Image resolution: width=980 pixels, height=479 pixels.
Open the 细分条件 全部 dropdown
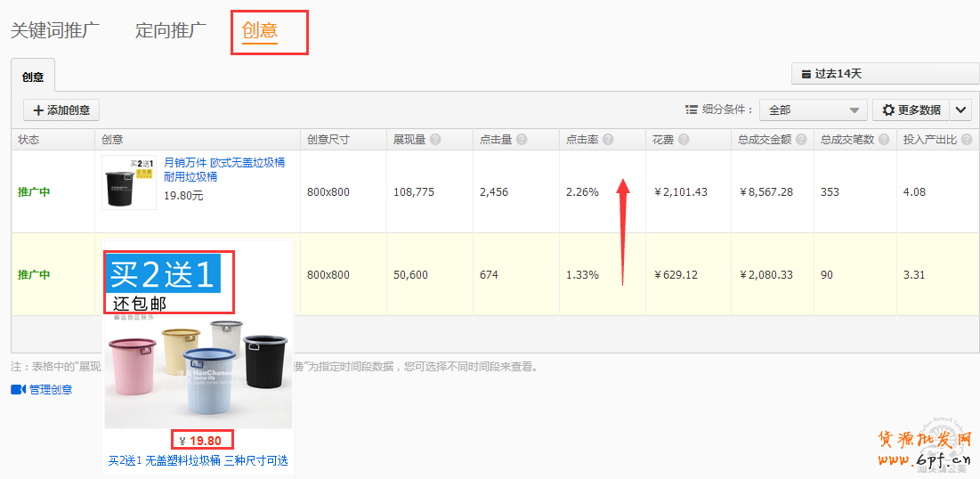point(813,110)
